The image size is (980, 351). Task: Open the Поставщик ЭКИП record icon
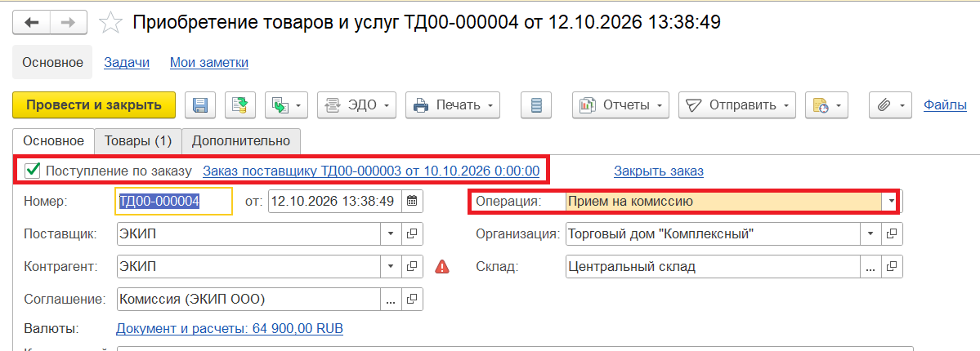[412, 234]
